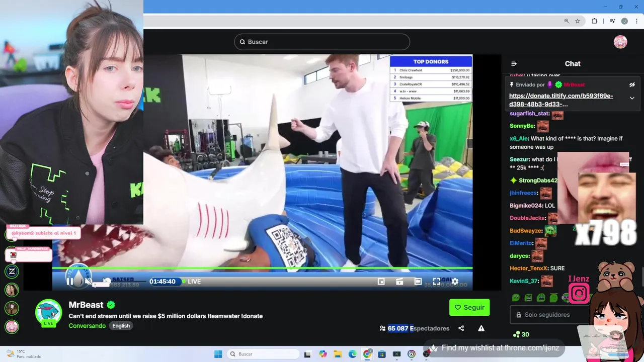
Task: Open username KevinS_37 in chat
Action: (x=524, y=281)
